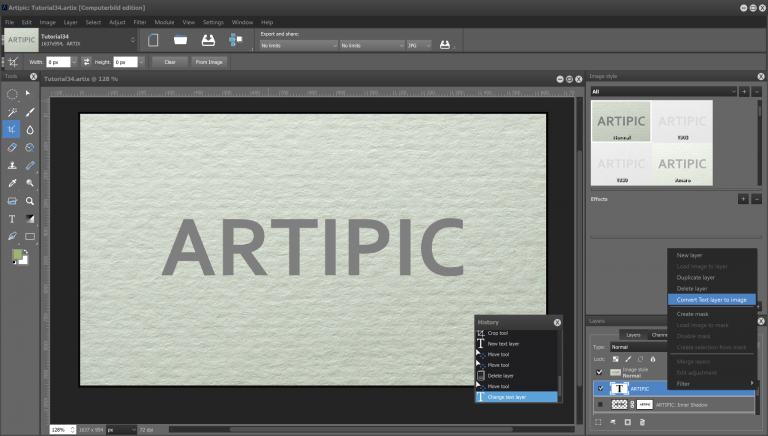This screenshot has width=768, height=436.
Task: Toggle the ARTIPIC Inner Shadow layer checkbox
Action: point(600,404)
